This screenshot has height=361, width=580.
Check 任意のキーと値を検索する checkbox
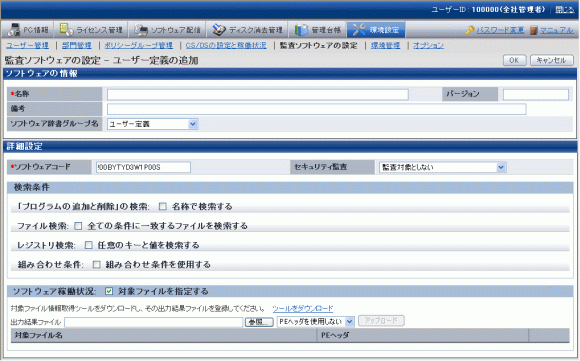pos(88,245)
